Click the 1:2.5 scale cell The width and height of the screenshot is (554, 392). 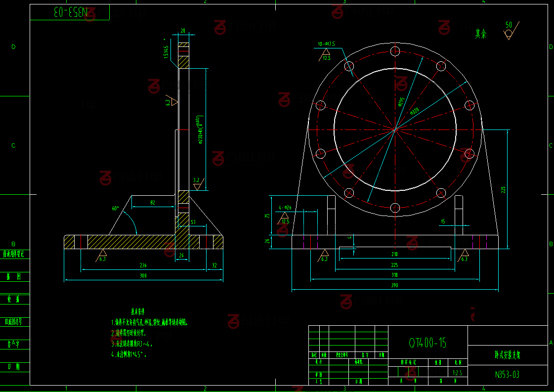tap(457, 373)
